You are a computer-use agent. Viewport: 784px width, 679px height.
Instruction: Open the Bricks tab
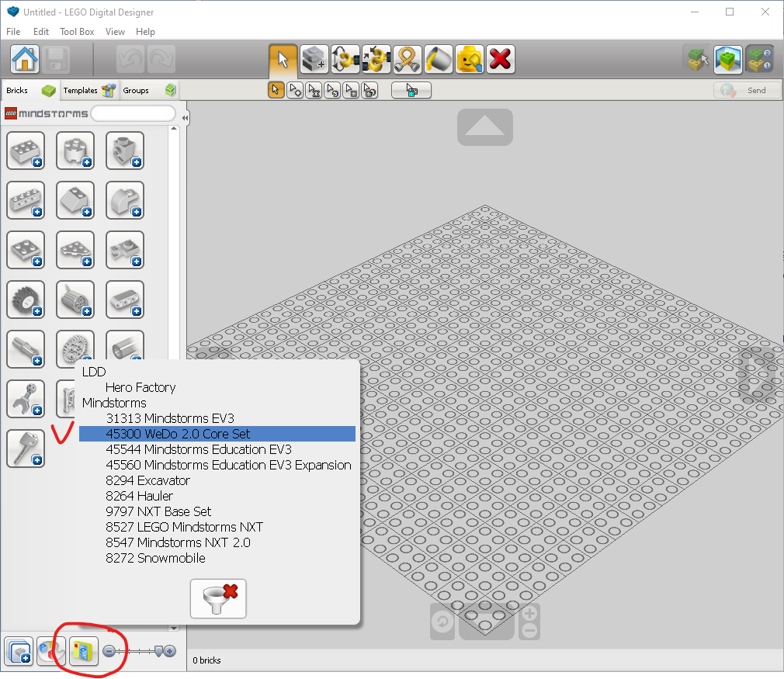coord(30,91)
